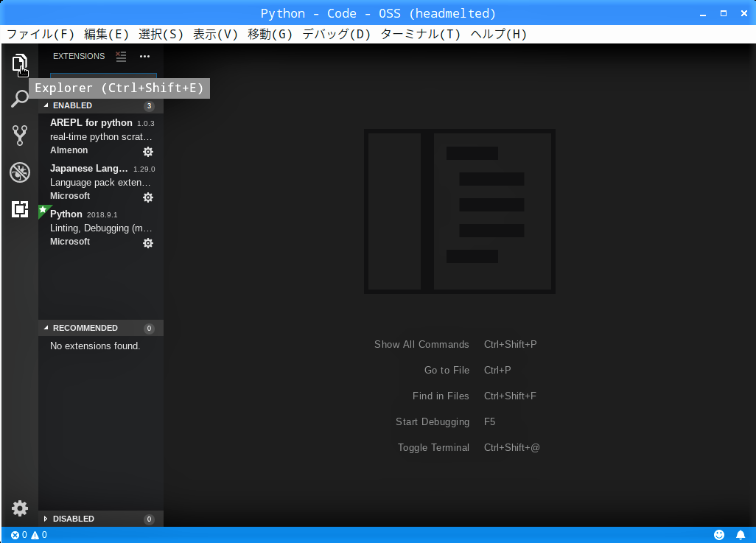Viewport: 756px width, 543px height.
Task: Open the Debug view icon
Action: pos(20,172)
